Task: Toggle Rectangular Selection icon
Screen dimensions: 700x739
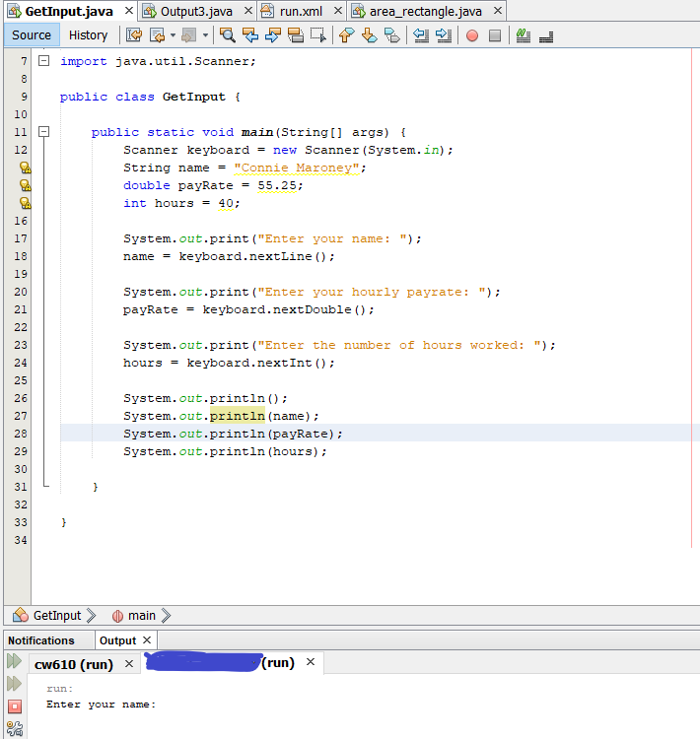Action: 317,35
